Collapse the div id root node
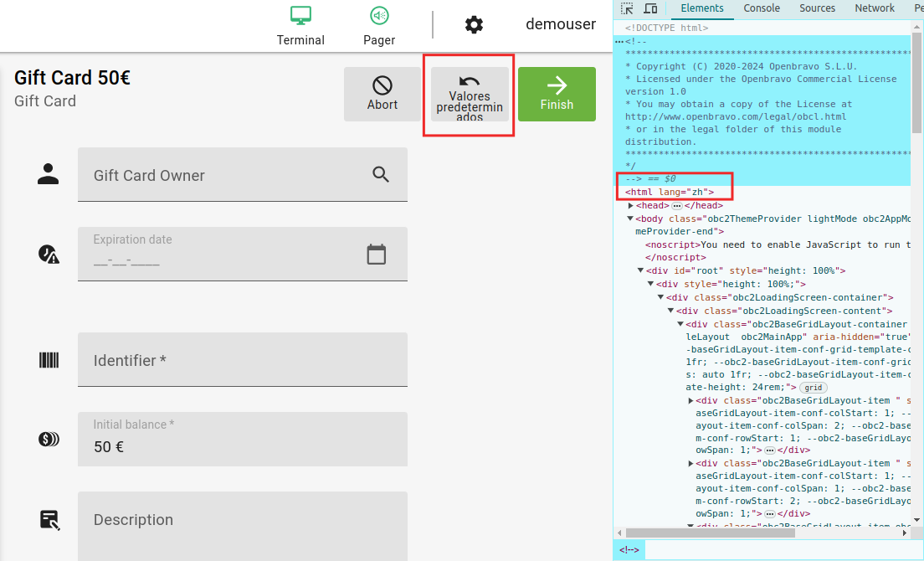The width and height of the screenshot is (924, 561). coord(641,270)
